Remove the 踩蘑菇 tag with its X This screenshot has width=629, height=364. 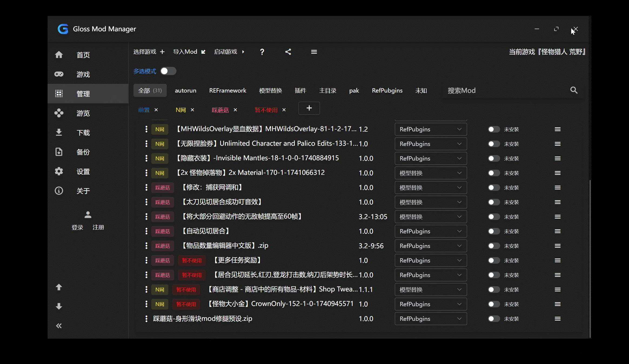[235, 110]
